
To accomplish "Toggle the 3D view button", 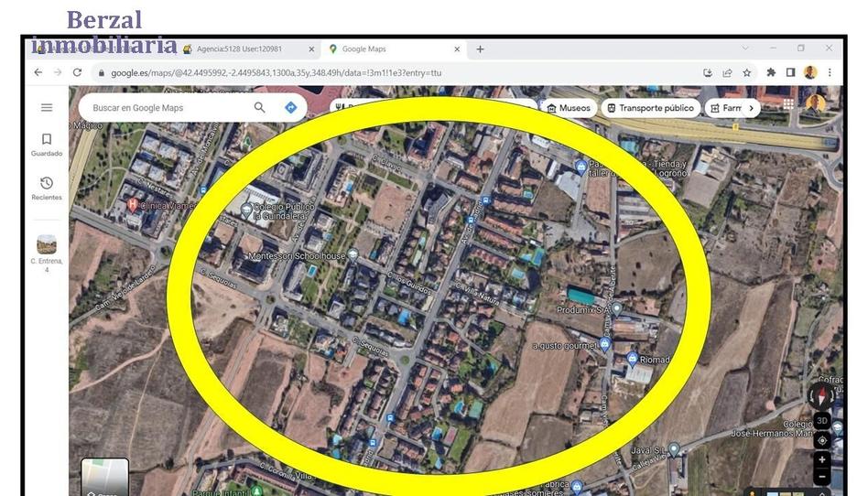I will point(822,421).
